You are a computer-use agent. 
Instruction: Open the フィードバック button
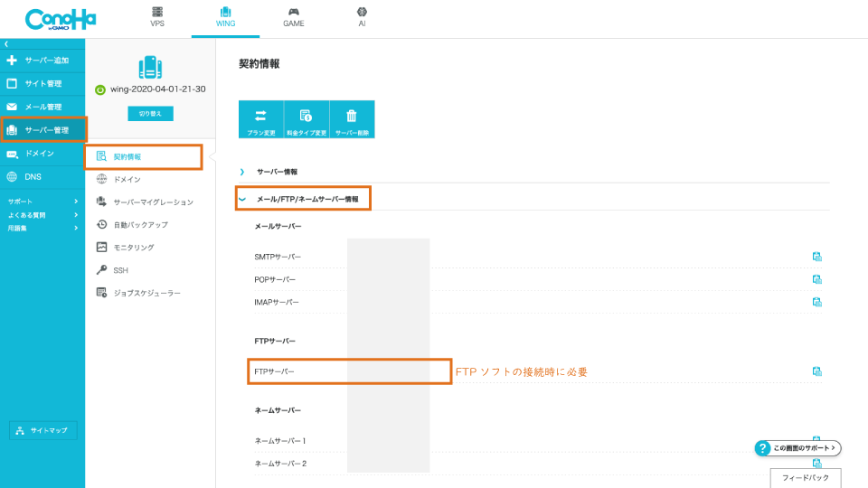[x=805, y=476]
